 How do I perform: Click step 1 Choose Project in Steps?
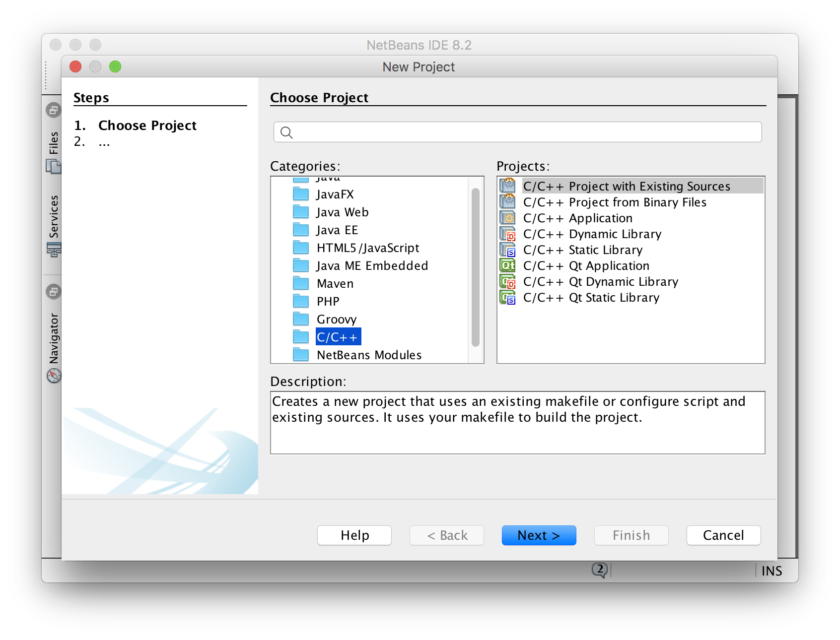pos(147,125)
